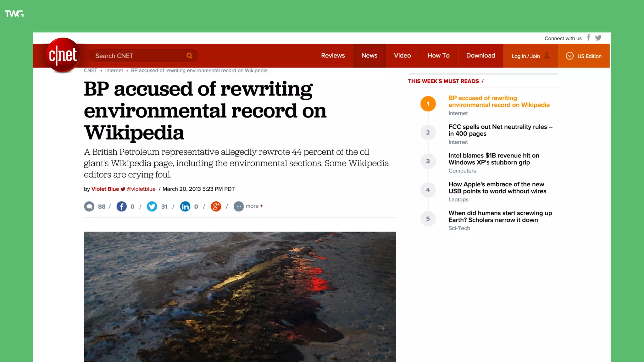Share the article on Facebook
The width and height of the screenshot is (644, 362).
point(122,206)
